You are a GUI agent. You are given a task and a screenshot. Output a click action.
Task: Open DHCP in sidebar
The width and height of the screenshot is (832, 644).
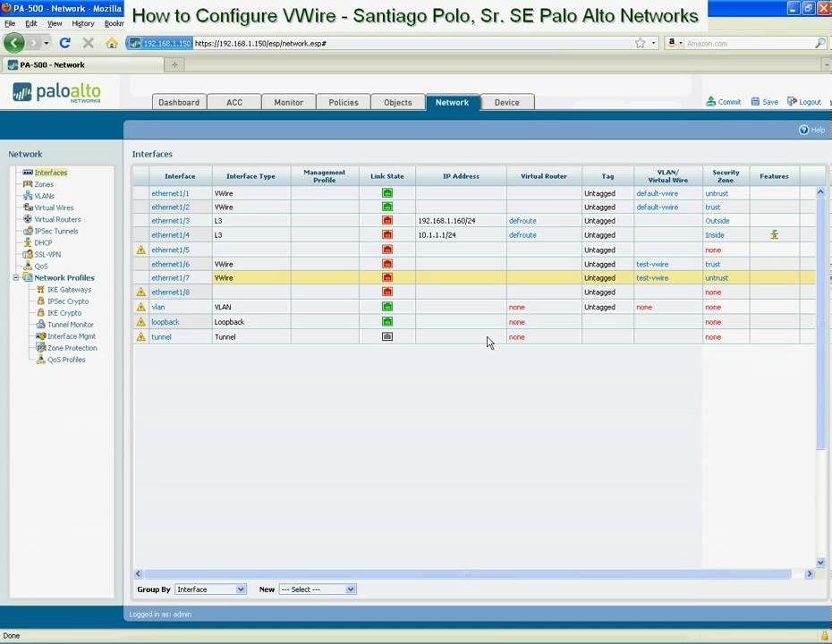click(x=43, y=242)
